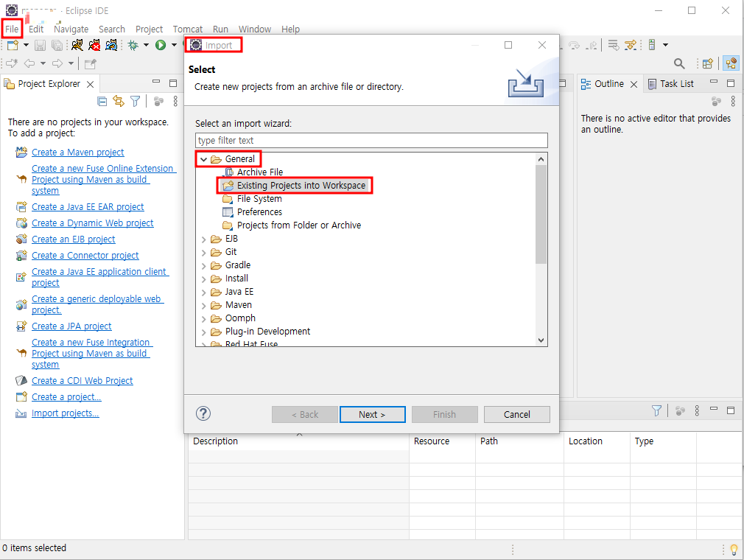Close the Outline view tab
The height and width of the screenshot is (560, 744).
coord(634,85)
